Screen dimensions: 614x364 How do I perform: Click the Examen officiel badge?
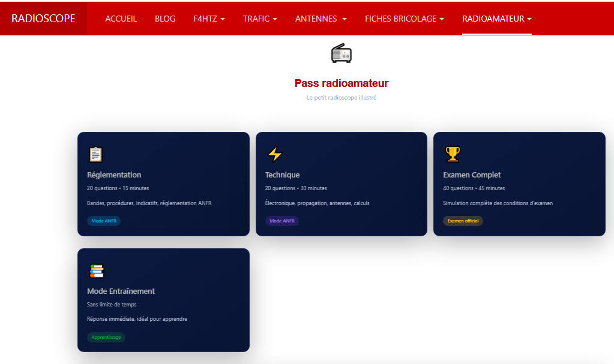coord(463,221)
